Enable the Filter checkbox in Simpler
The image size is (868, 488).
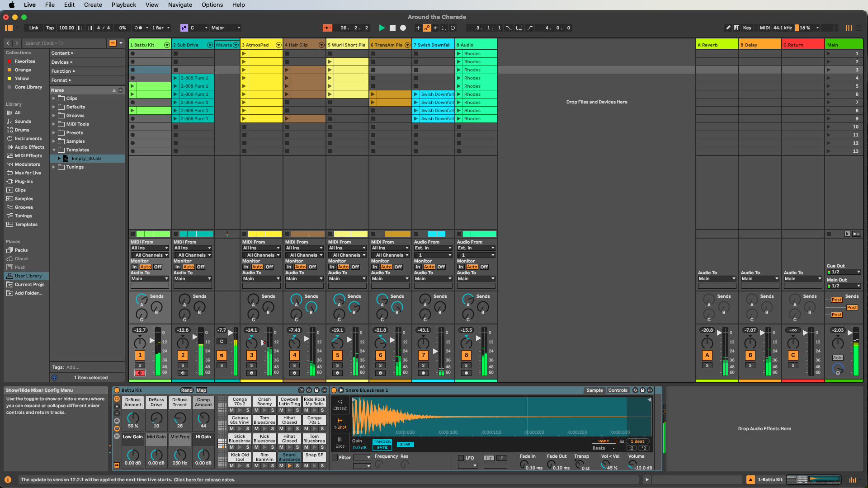pyautogui.click(x=335, y=458)
